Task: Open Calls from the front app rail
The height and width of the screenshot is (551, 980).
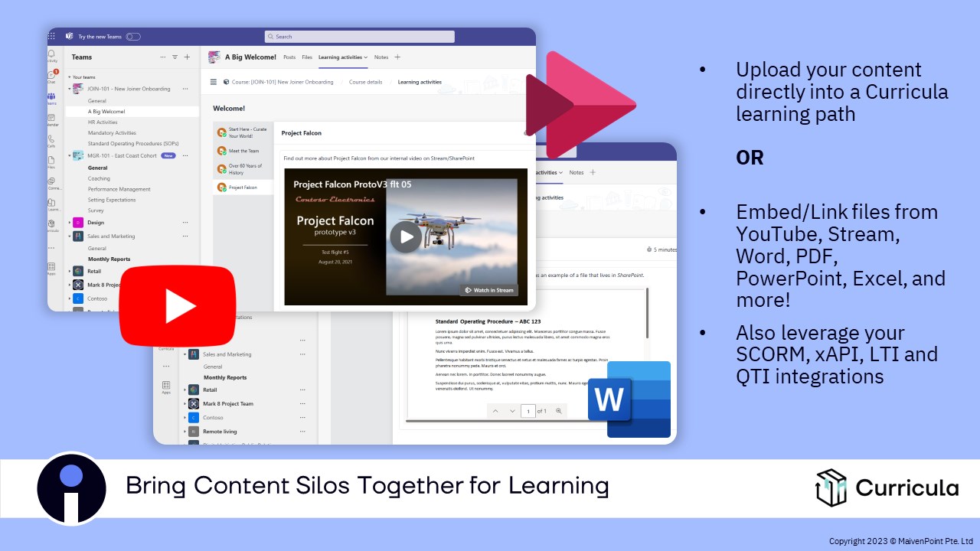Action: pos(52,141)
